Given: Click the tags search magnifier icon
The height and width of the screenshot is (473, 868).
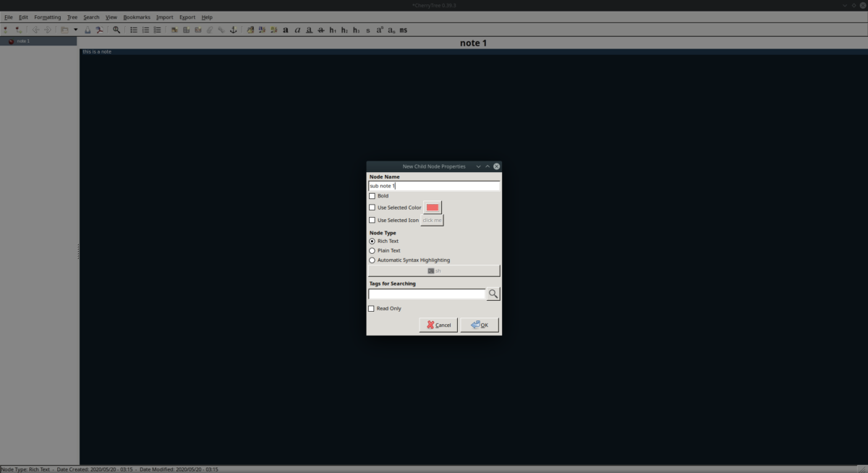Looking at the screenshot, I should coord(493,293).
